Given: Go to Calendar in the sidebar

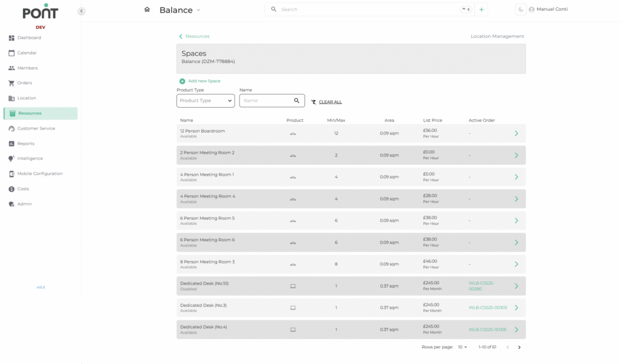Looking at the screenshot, I should click(27, 53).
